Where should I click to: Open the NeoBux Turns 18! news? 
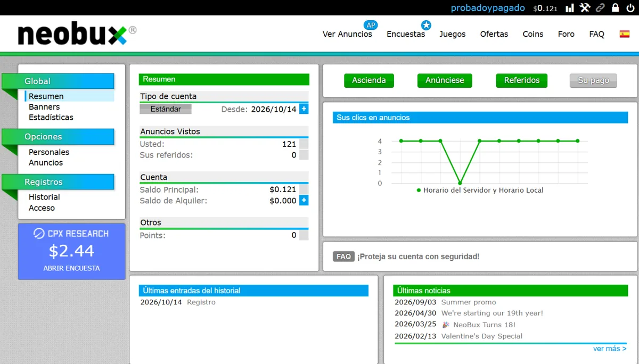(484, 325)
